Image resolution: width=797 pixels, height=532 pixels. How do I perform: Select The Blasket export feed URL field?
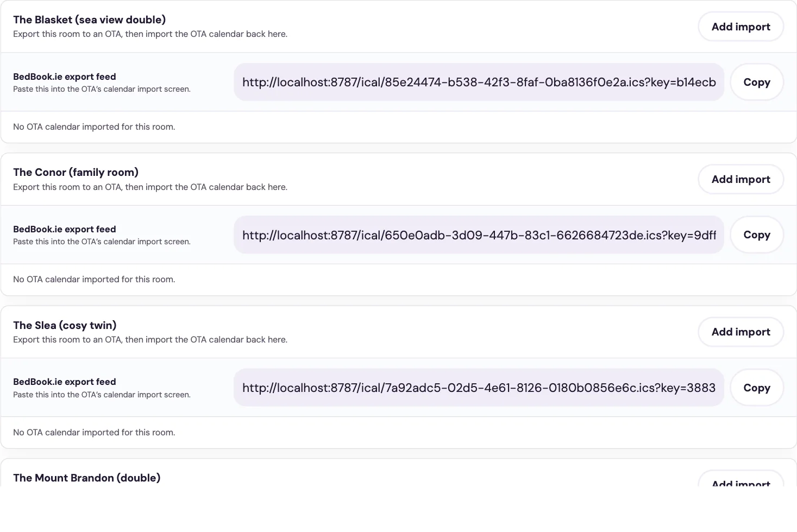click(x=479, y=82)
